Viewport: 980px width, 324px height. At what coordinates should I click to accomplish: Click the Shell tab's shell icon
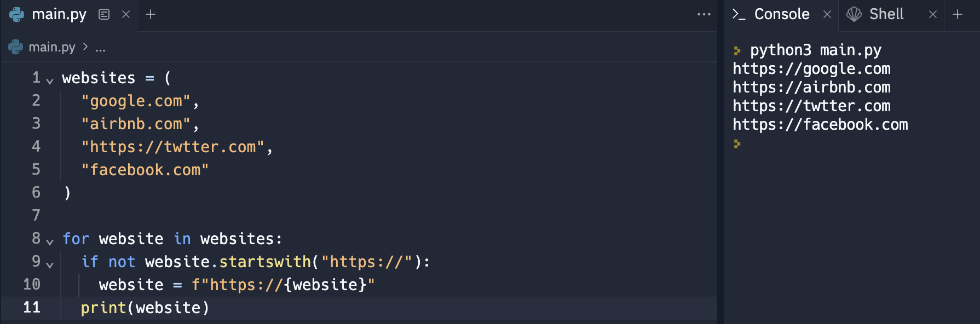pyautogui.click(x=854, y=15)
